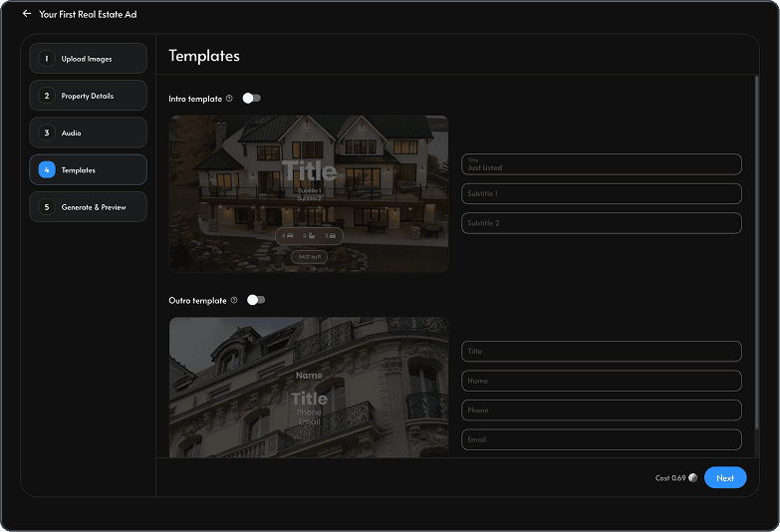Click the back arrow beside the ad title
The image size is (780, 532).
(x=27, y=14)
